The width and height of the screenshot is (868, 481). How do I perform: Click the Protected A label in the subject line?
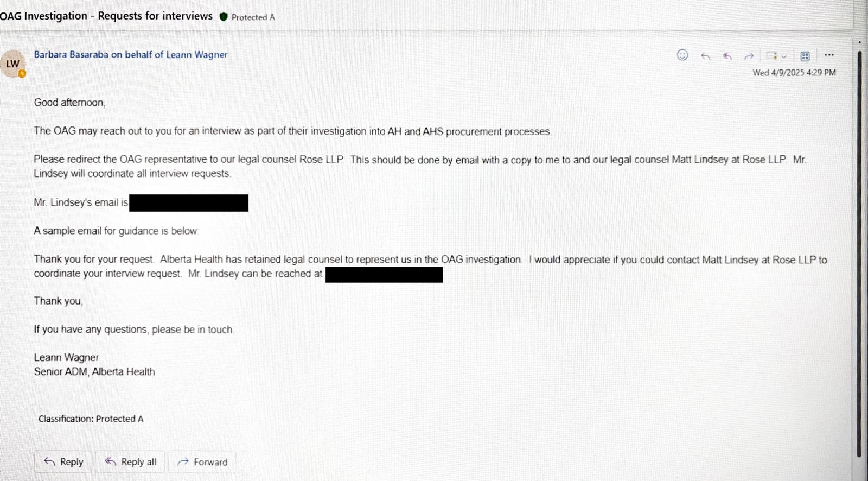[x=253, y=17]
